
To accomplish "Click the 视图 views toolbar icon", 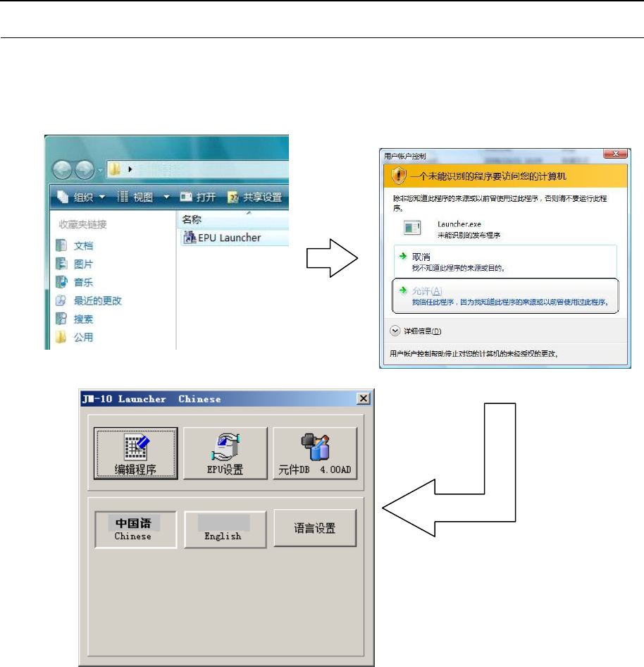I will pos(123,197).
